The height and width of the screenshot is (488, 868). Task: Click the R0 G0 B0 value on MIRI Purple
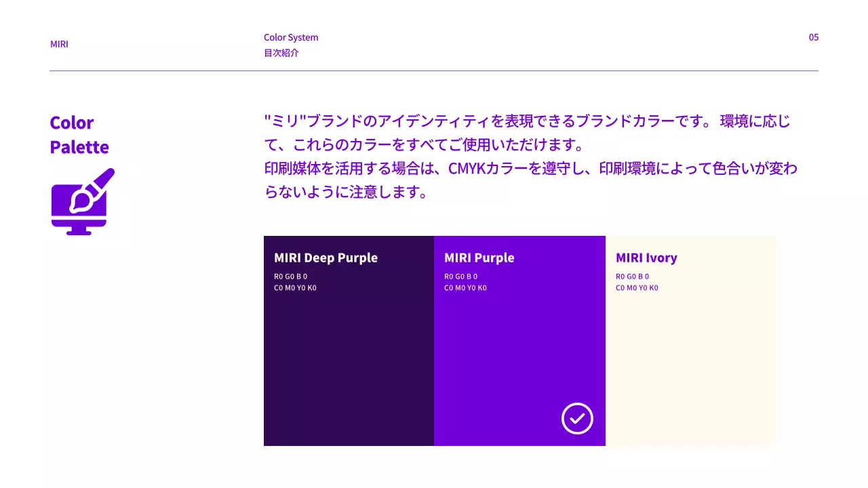tap(460, 276)
